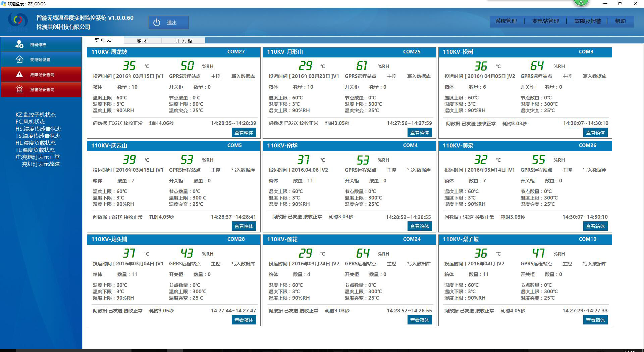Click the COM24 port label
The width and height of the screenshot is (644, 352).
(x=412, y=239)
